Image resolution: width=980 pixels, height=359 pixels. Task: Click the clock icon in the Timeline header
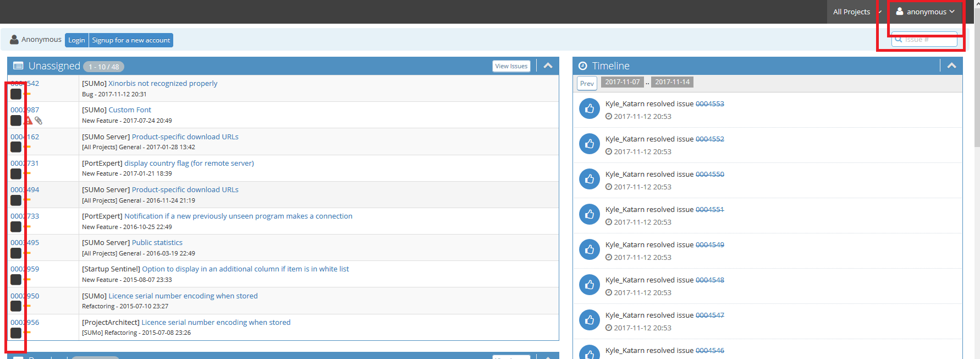(583, 66)
